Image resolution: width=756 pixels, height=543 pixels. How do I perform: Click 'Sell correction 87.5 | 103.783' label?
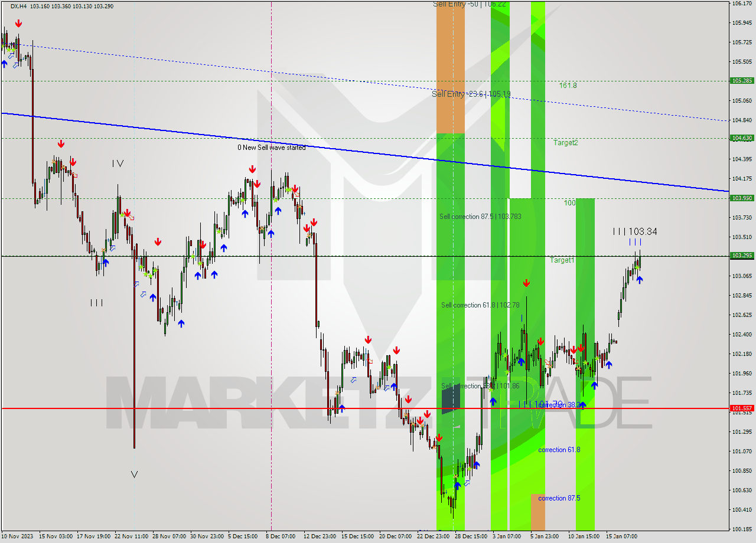480,217
